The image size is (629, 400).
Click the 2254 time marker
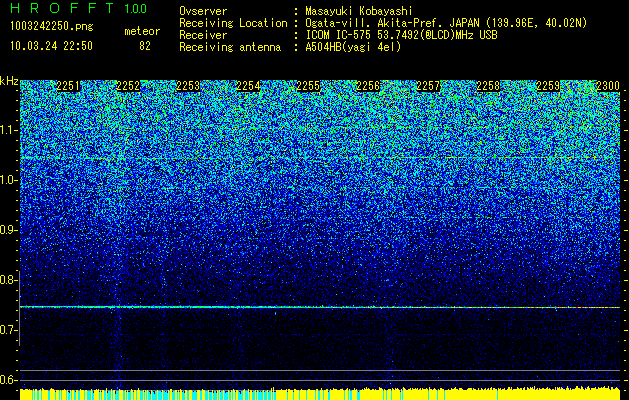(248, 86)
